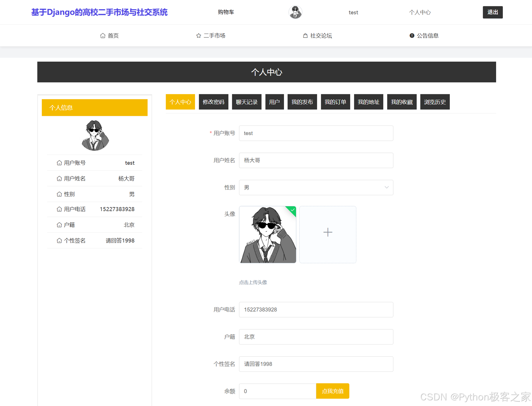Click the alert icon beside 公告信息
The image size is (532, 406).
coord(412,36)
